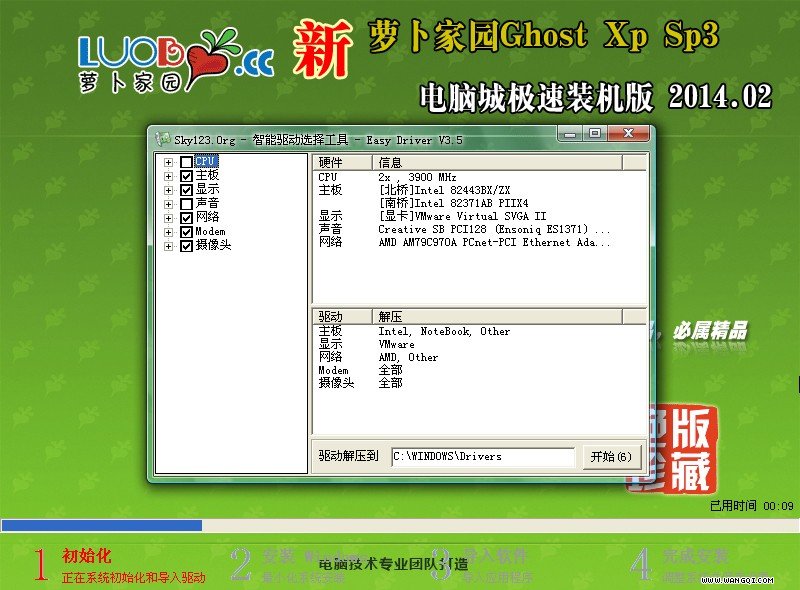Expand the CPU tree node
The width and height of the screenshot is (800, 590).
[168, 162]
